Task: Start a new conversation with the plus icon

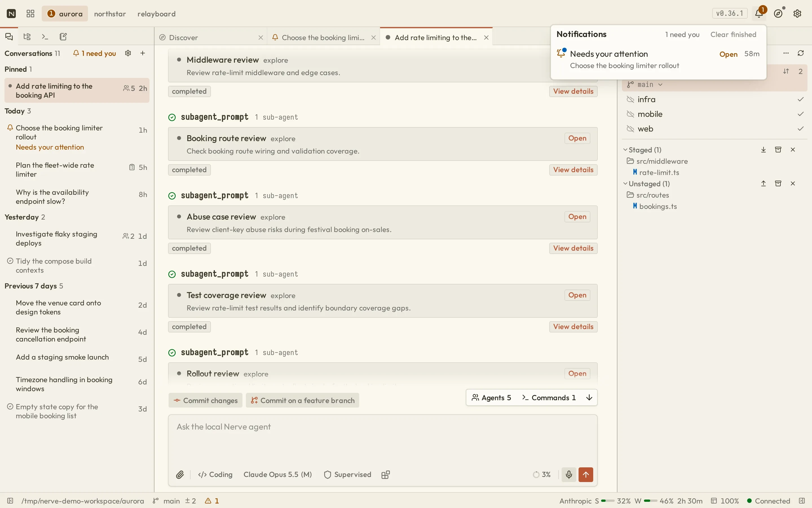Action: tap(143, 53)
